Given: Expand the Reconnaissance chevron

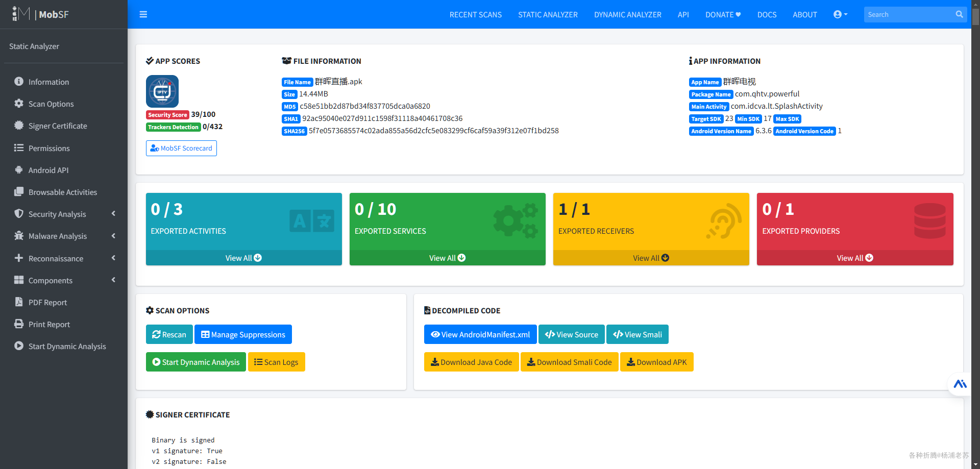Looking at the screenshot, I should 113,258.
